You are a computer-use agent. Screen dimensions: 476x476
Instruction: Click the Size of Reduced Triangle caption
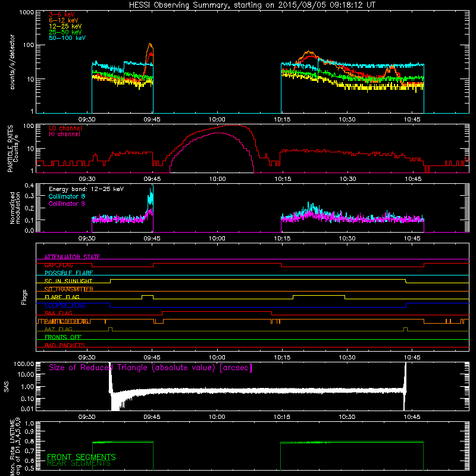pos(151,368)
